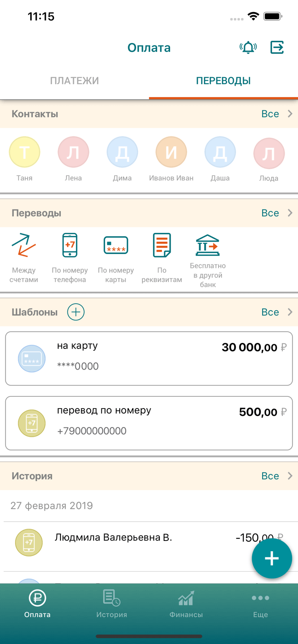Open the на карту 30 000 template

[149, 358]
